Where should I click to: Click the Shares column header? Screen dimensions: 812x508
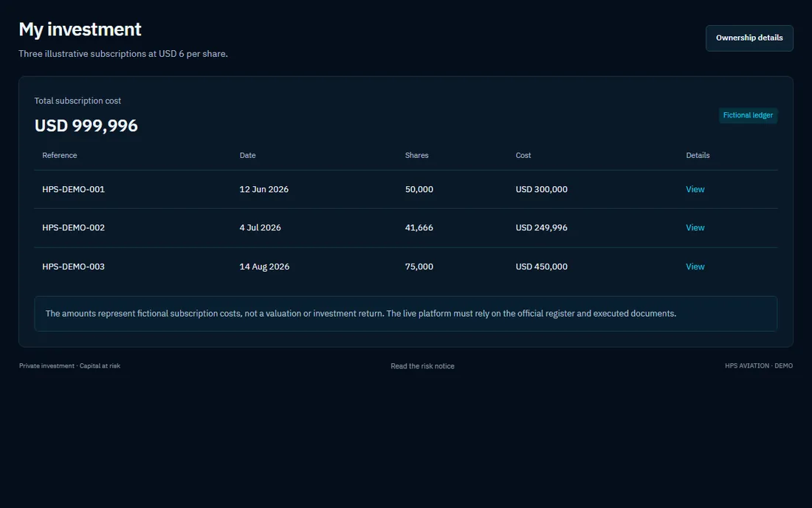416,155
